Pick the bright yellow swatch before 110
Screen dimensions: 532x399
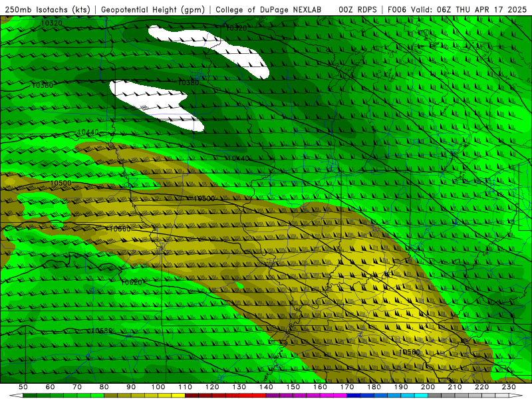click(178, 395)
